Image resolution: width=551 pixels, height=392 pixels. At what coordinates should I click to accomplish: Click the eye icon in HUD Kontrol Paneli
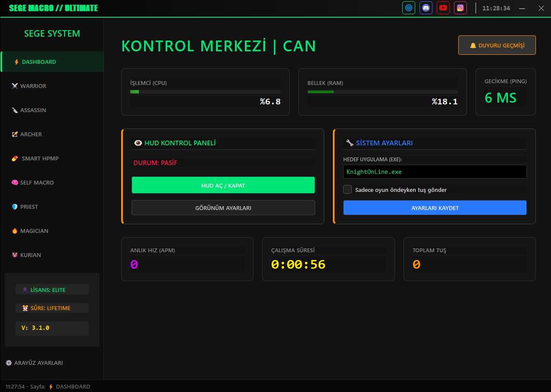pos(138,143)
